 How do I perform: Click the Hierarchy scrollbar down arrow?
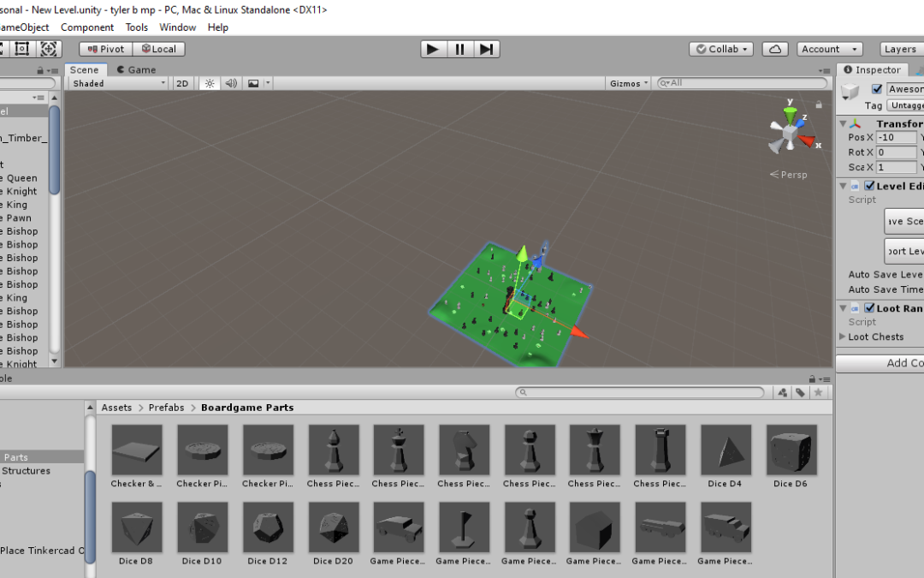pyautogui.click(x=54, y=361)
